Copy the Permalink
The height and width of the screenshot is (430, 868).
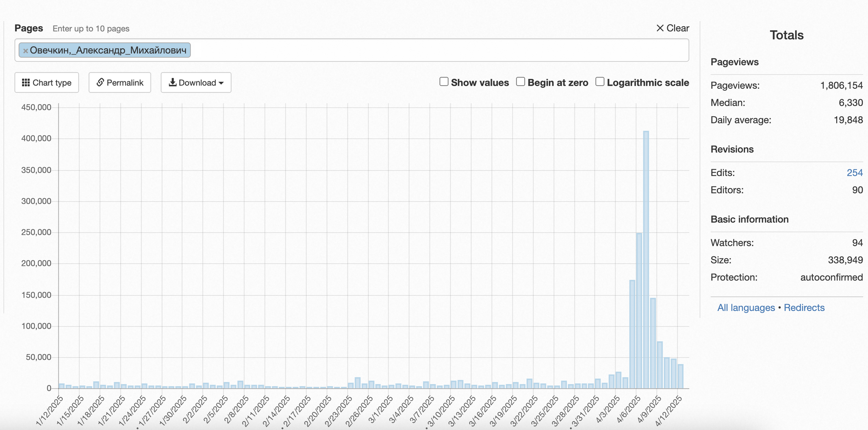(x=120, y=82)
